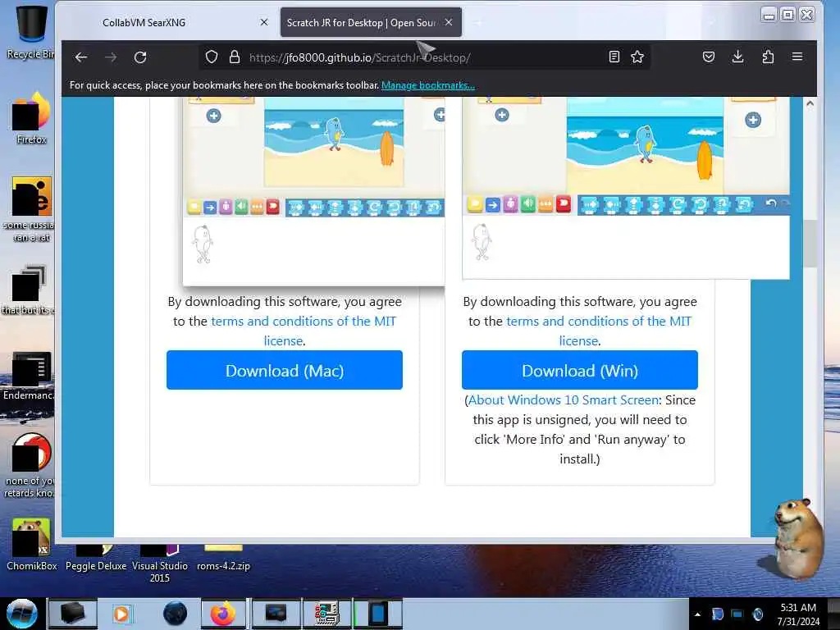The height and width of the screenshot is (630, 840).
Task: Toggle reader view in the address bar
Action: pyautogui.click(x=614, y=57)
